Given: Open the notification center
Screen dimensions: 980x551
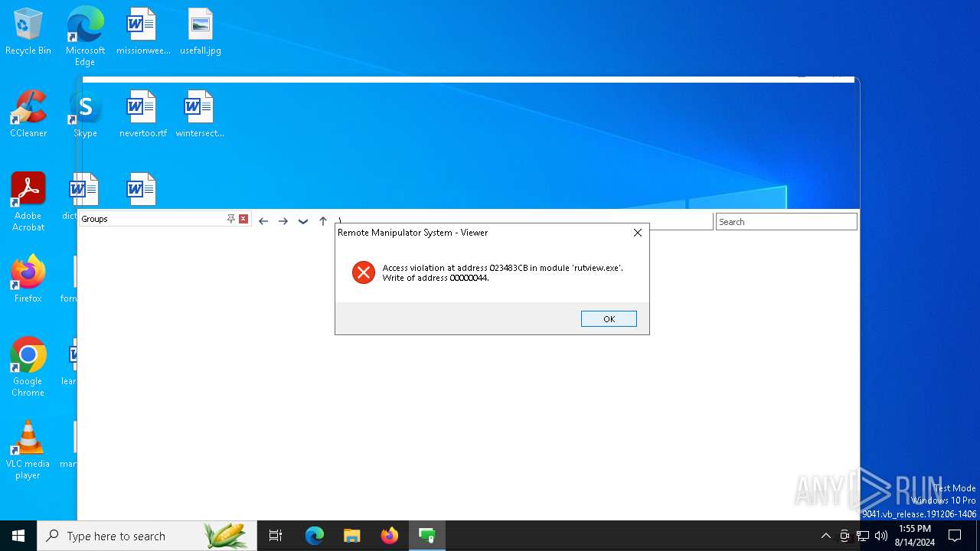Looking at the screenshot, I should pos(955,536).
